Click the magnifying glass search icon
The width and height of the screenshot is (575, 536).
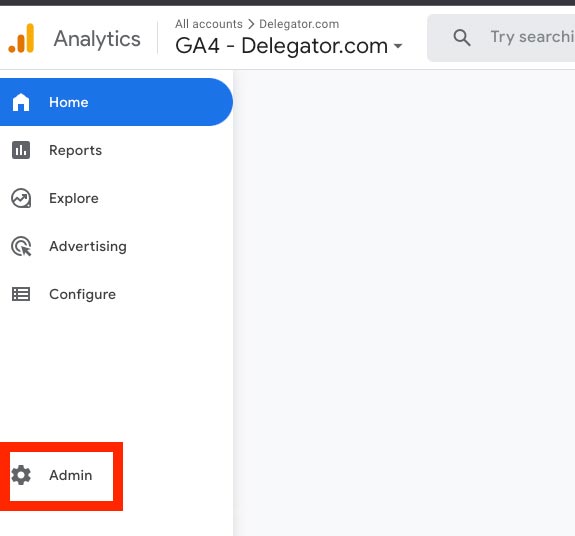462,38
